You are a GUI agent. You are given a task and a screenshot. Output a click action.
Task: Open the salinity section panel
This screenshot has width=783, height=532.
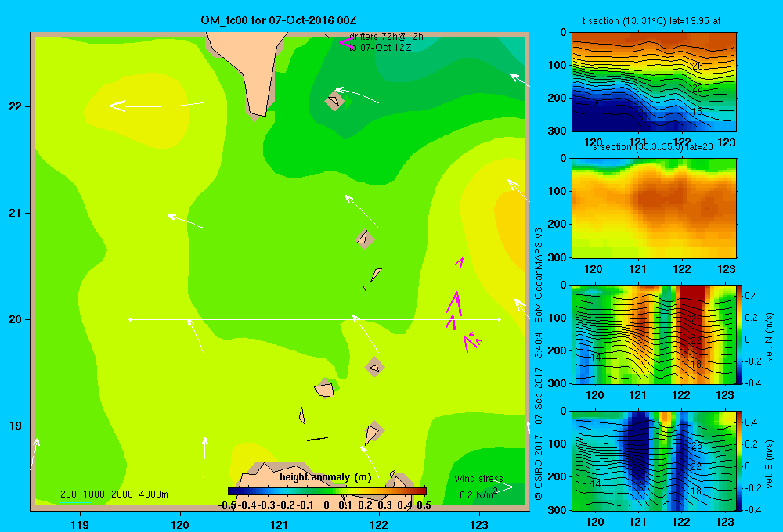[x=654, y=207]
